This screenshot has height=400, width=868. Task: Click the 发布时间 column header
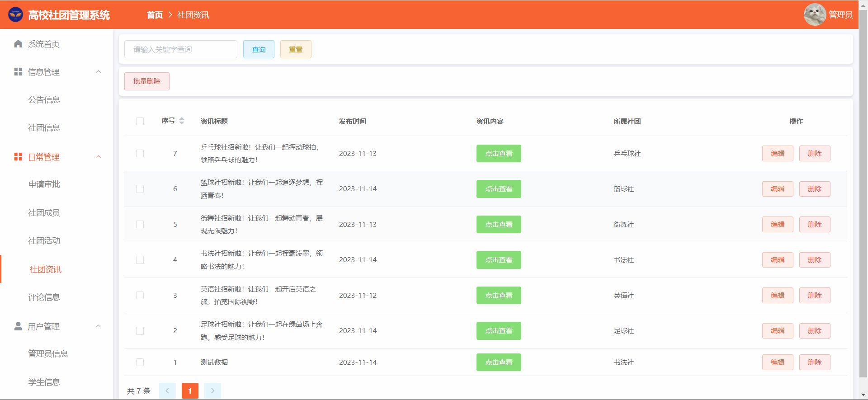353,121
